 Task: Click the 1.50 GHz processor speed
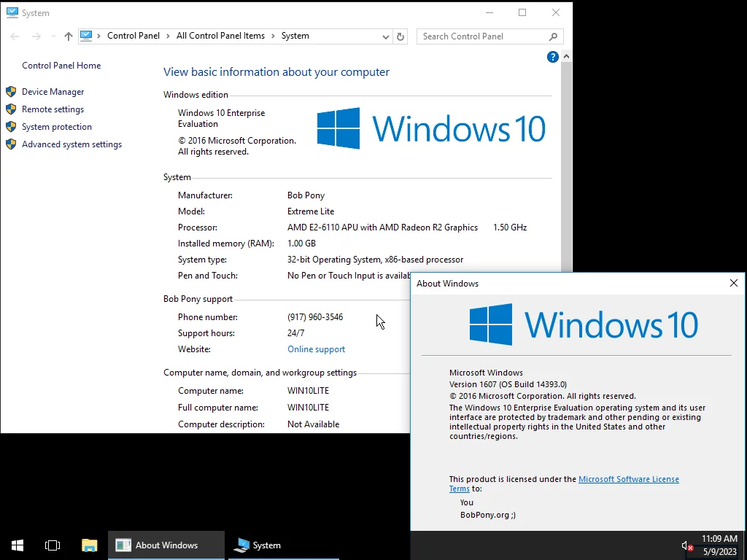coord(510,227)
